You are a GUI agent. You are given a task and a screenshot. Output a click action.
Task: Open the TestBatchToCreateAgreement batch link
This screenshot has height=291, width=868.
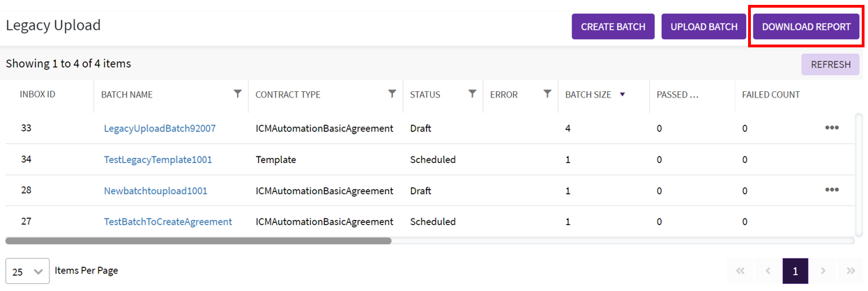(167, 221)
